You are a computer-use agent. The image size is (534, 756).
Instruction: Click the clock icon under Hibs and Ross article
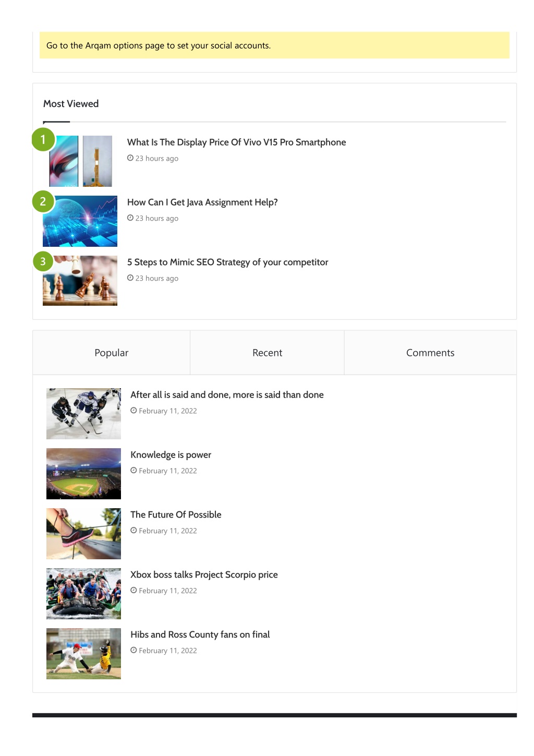coord(133,651)
